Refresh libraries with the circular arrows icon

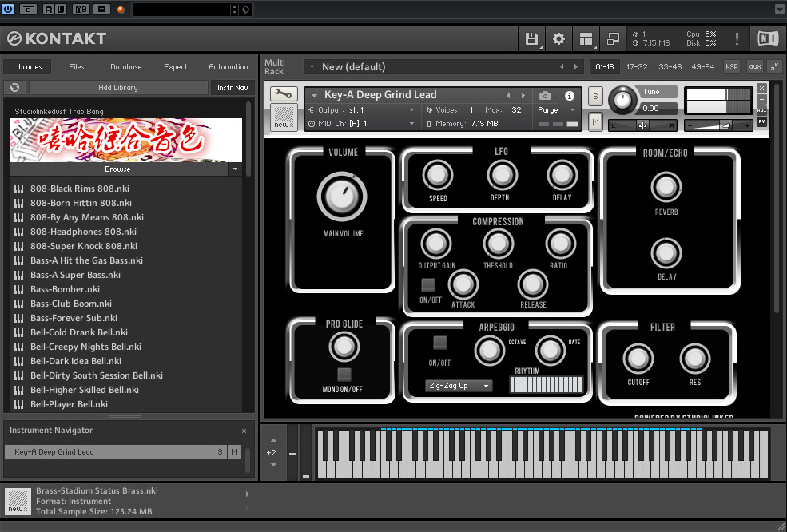pyautogui.click(x=14, y=87)
